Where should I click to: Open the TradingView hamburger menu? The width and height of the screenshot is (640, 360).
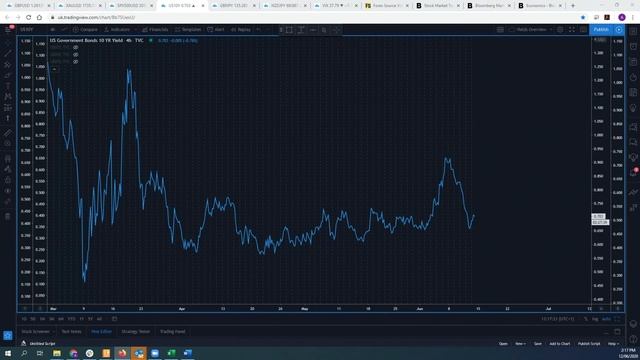[8, 29]
